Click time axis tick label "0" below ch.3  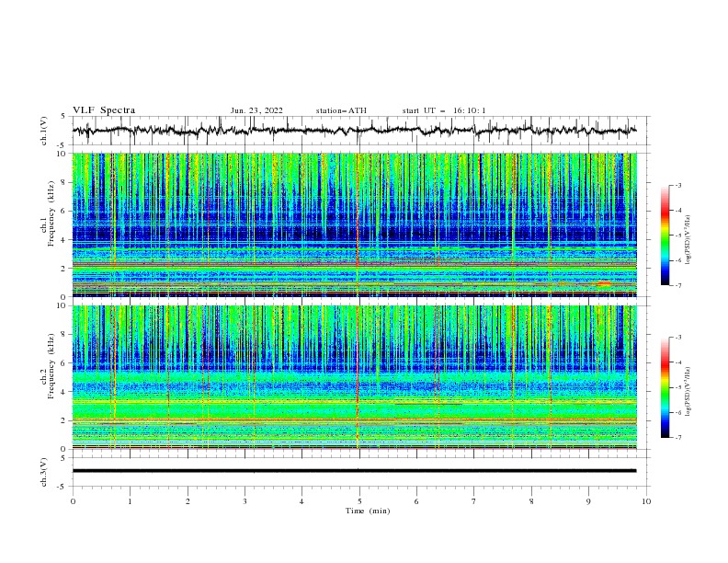tap(73, 501)
